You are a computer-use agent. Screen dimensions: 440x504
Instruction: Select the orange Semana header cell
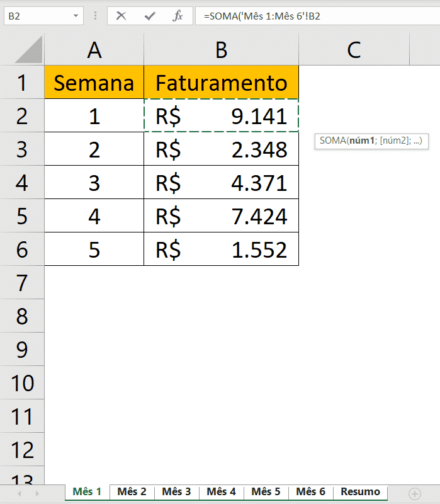pos(94,83)
